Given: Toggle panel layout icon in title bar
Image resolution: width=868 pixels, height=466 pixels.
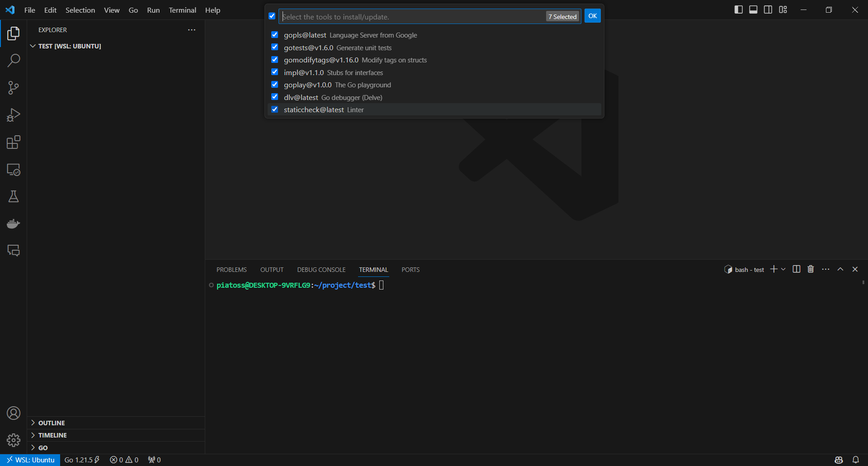Looking at the screenshot, I should tap(753, 10).
